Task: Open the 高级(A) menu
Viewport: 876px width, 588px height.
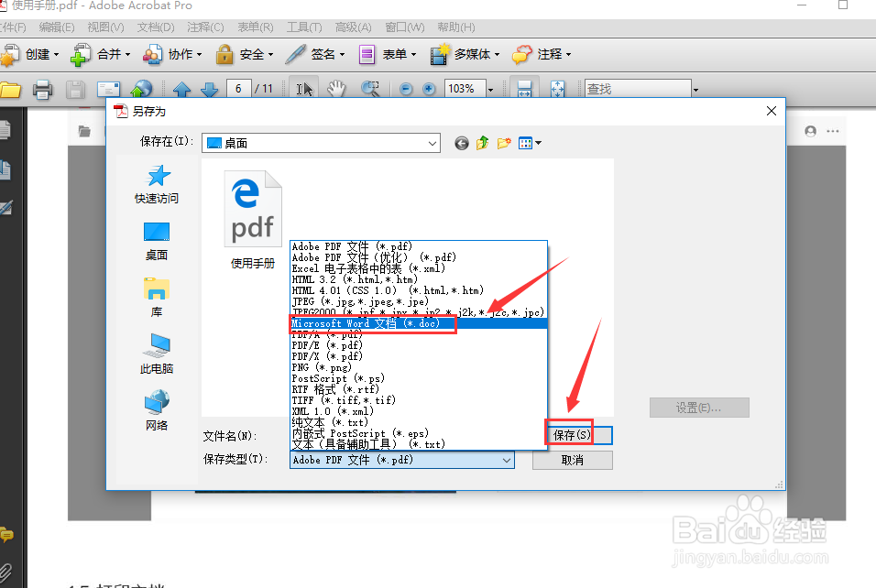Action: (353, 27)
